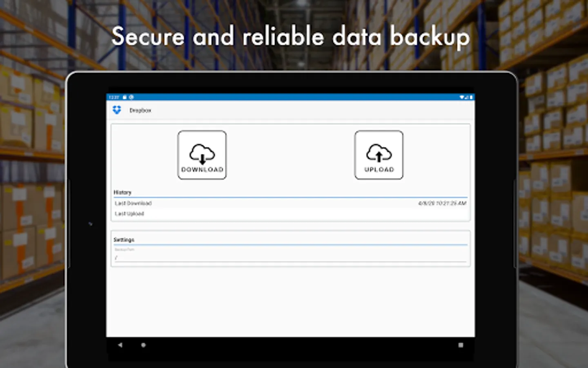588x368 pixels.
Task: Focus the backup path input field
Action: pyautogui.click(x=290, y=258)
